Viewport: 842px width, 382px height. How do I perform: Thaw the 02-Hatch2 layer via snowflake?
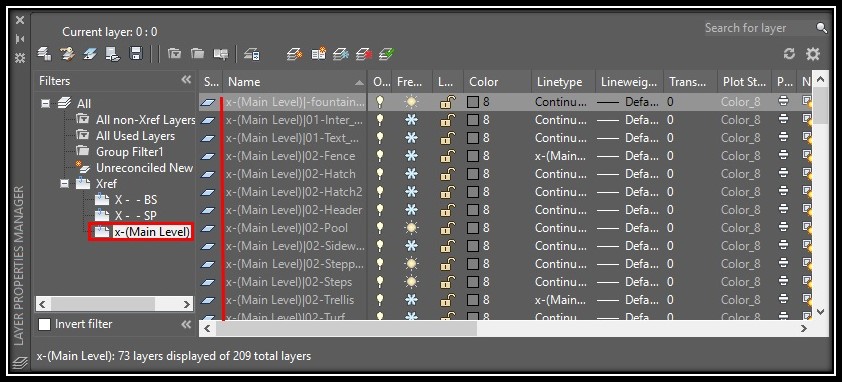411,192
